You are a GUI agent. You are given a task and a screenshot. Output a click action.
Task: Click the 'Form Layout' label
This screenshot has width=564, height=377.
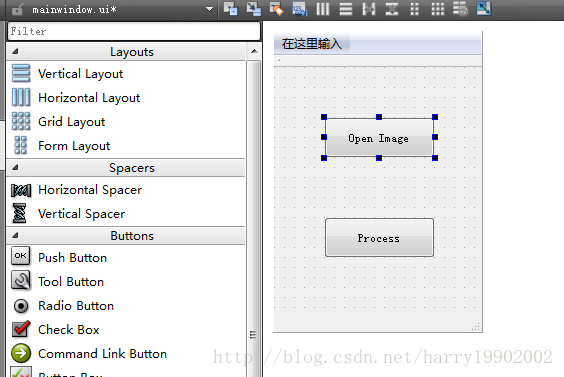(x=74, y=146)
